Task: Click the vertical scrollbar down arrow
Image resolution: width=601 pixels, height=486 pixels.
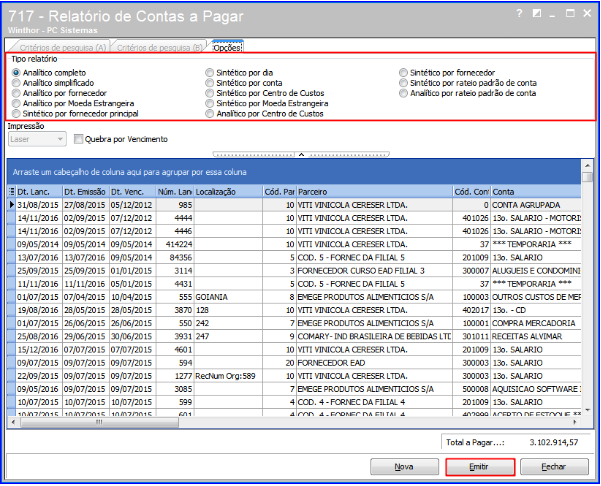Action: point(587,410)
